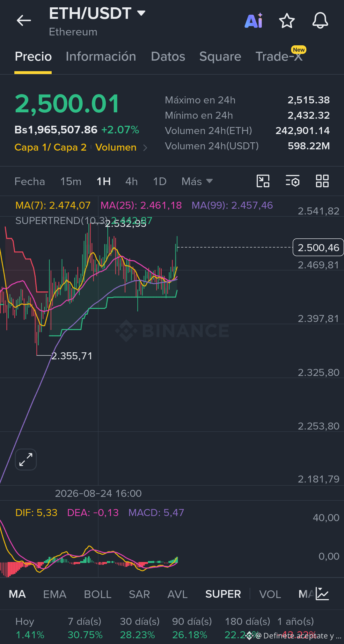Click DIF: 5,33 MACD legend
This screenshot has width=344, height=644.
click(36, 513)
